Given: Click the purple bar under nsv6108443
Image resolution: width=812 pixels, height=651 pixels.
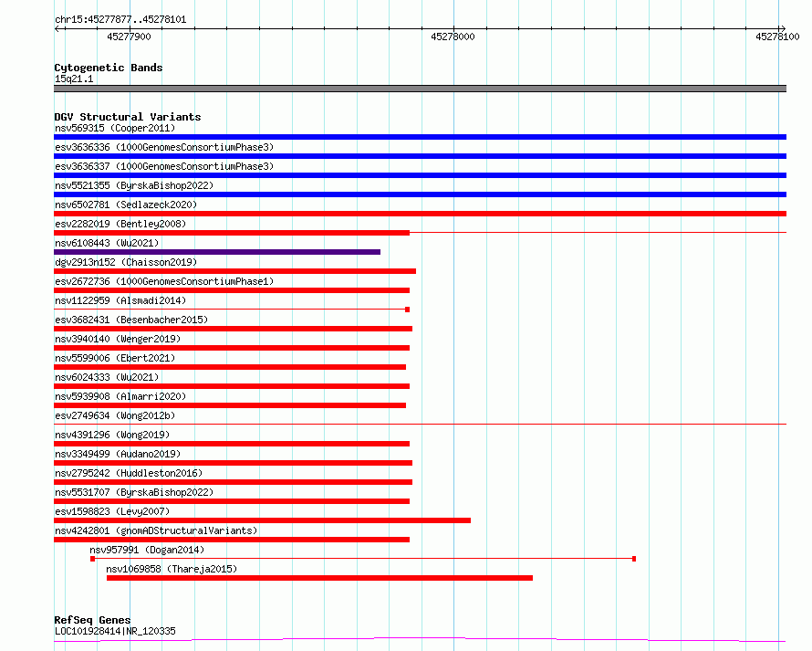Looking at the screenshot, I should tap(217, 252).
